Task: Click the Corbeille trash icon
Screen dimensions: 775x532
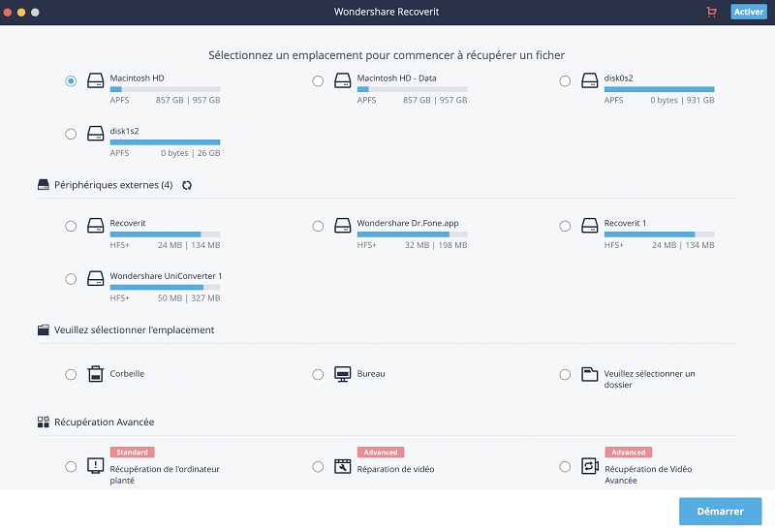Action: [95, 374]
